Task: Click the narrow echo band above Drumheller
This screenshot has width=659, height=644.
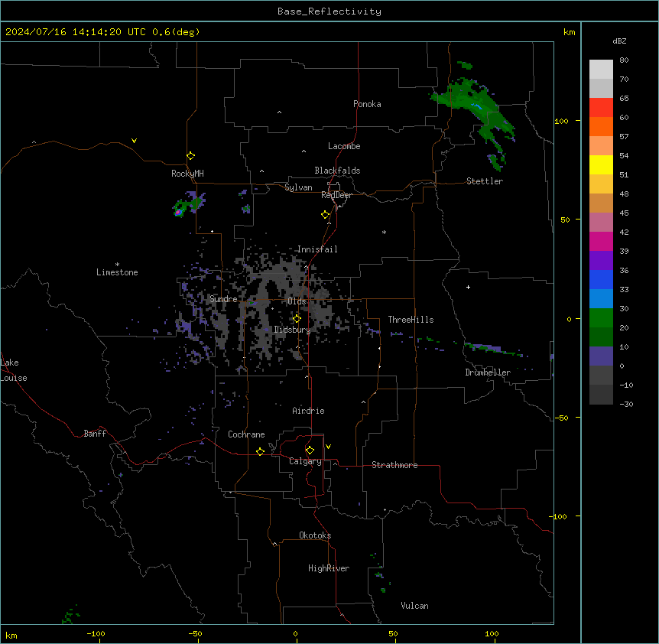Action: [x=492, y=349]
